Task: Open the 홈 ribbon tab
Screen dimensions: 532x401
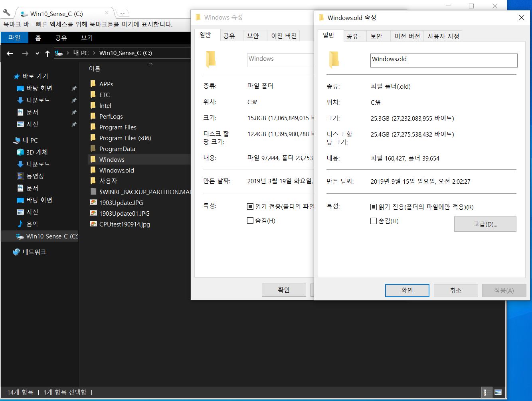Action: click(38, 38)
